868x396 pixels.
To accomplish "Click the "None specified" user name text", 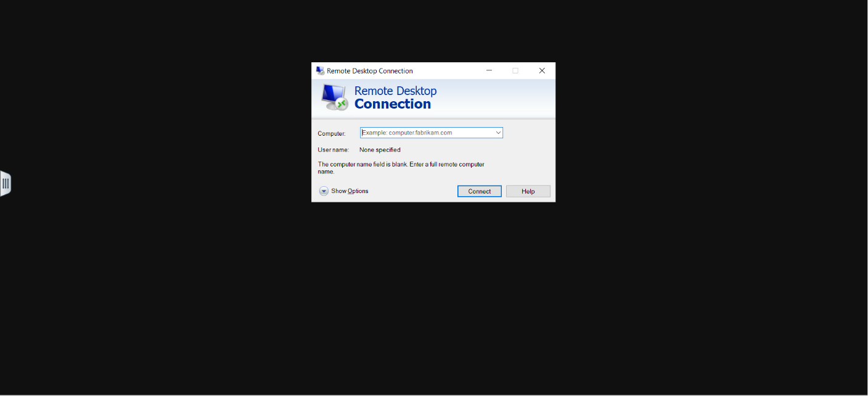I will point(380,150).
